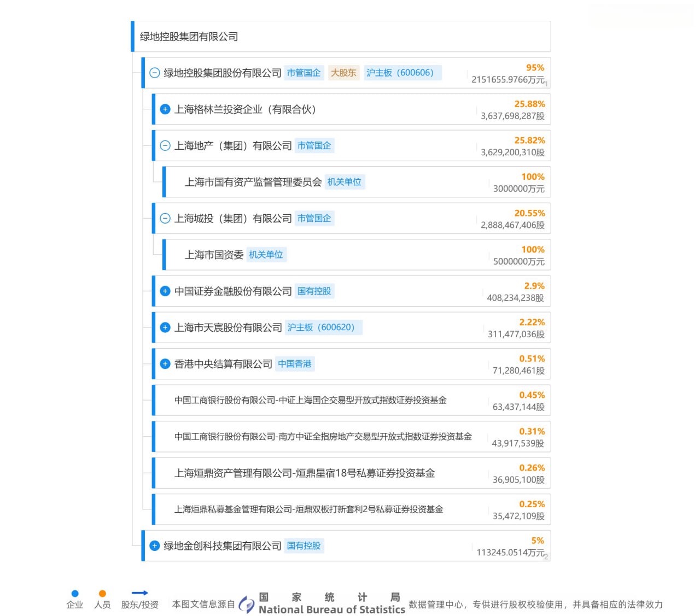Image resolution: width=700 pixels, height=616 pixels.
Task: Open 上海市天宸股份有限公司 name
Action: coord(228,327)
